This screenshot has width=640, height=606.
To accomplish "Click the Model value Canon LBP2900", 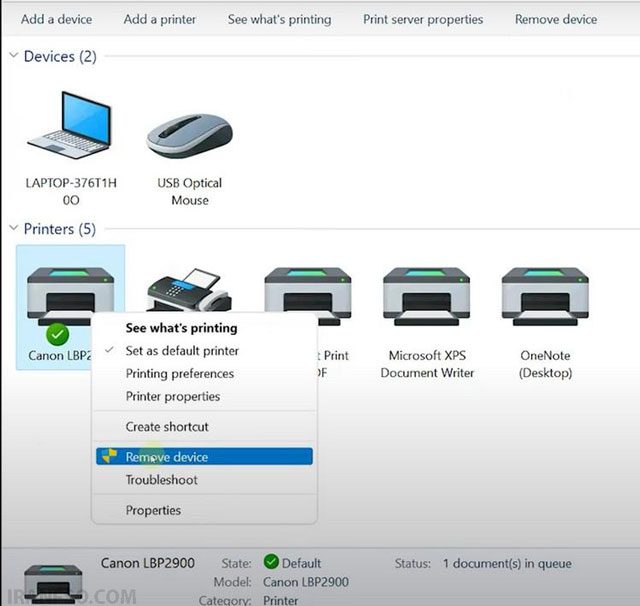I will pyautogui.click(x=306, y=582).
